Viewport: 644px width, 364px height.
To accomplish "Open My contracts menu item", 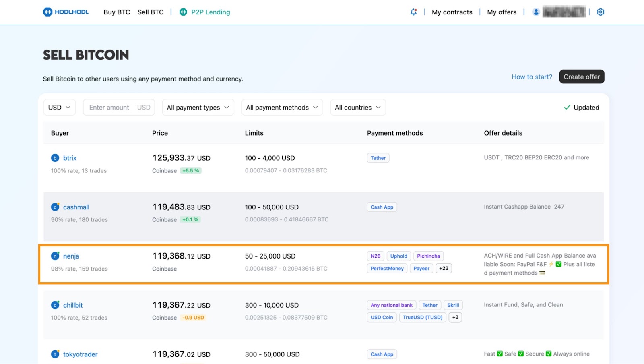I will pyautogui.click(x=452, y=12).
